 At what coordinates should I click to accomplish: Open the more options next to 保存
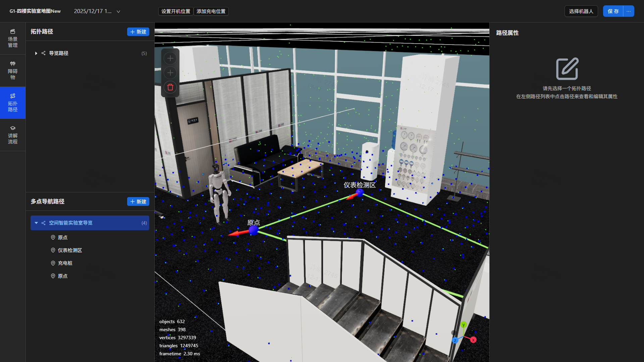coord(629,11)
